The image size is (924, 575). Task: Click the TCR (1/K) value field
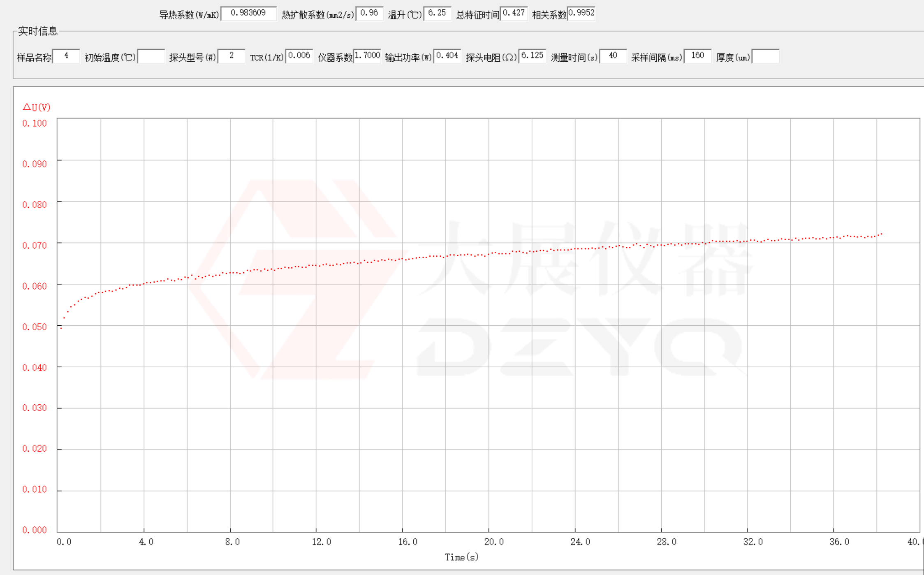(299, 56)
